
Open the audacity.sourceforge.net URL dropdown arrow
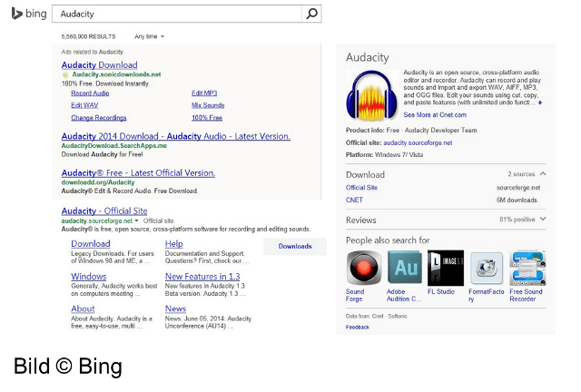tap(136, 220)
